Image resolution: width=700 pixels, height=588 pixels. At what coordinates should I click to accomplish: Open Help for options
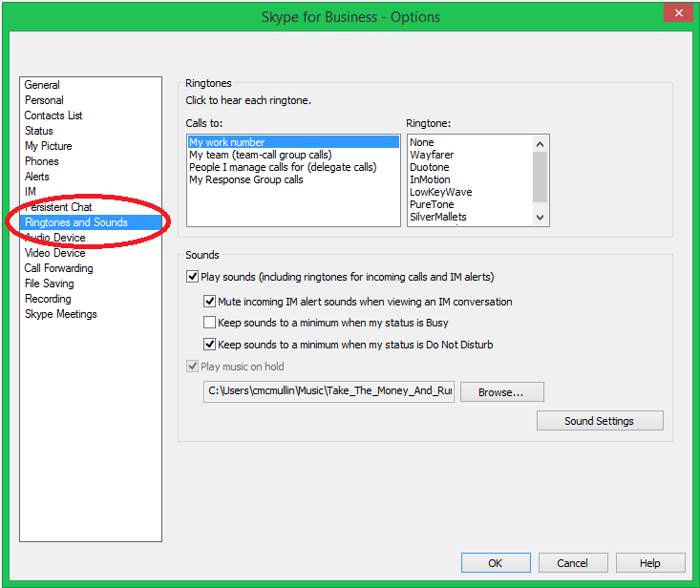pos(650,562)
